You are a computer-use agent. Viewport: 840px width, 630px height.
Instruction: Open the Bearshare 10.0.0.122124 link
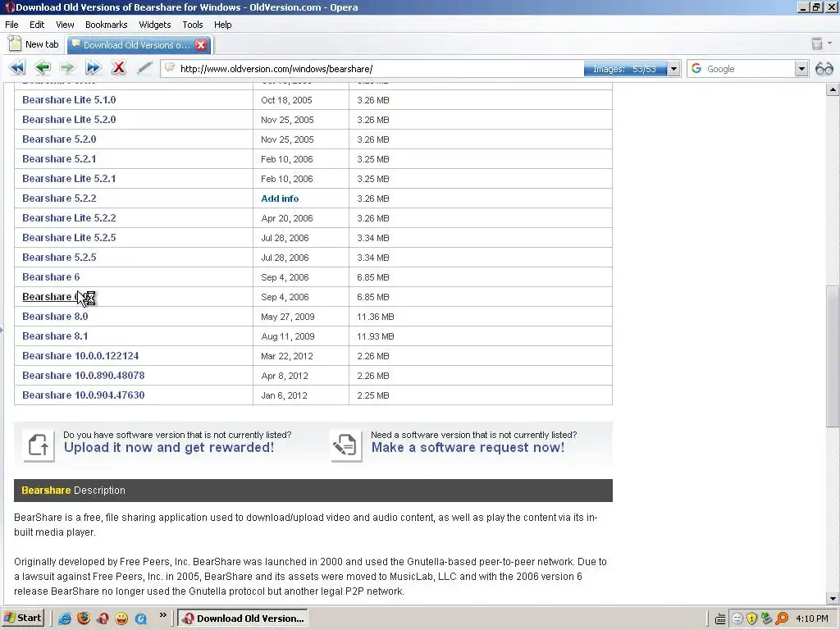(80, 356)
